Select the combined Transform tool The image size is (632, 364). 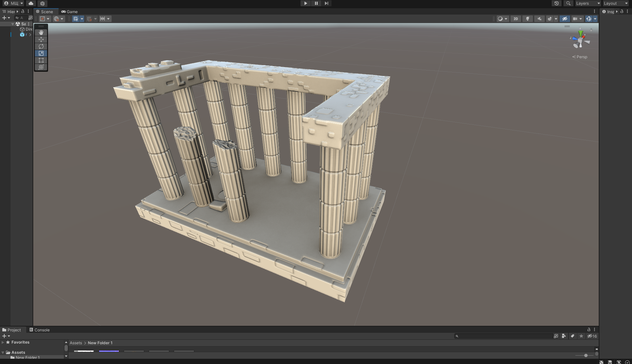41,67
